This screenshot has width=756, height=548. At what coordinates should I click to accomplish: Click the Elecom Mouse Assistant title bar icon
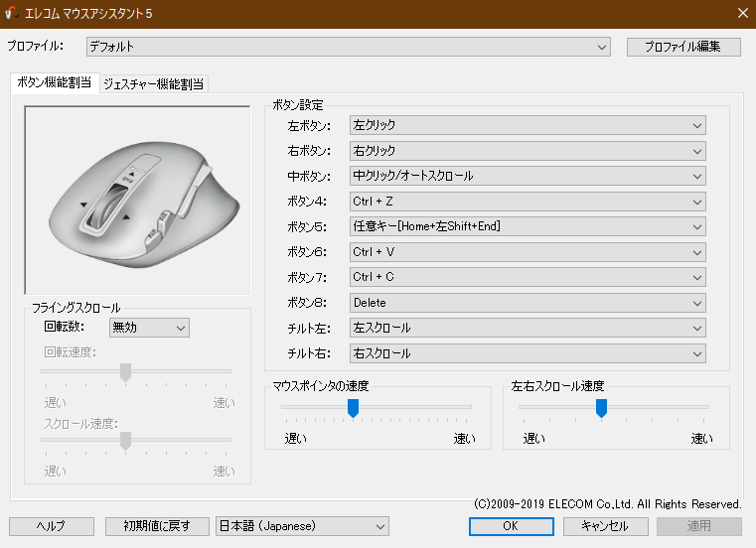pos(11,13)
